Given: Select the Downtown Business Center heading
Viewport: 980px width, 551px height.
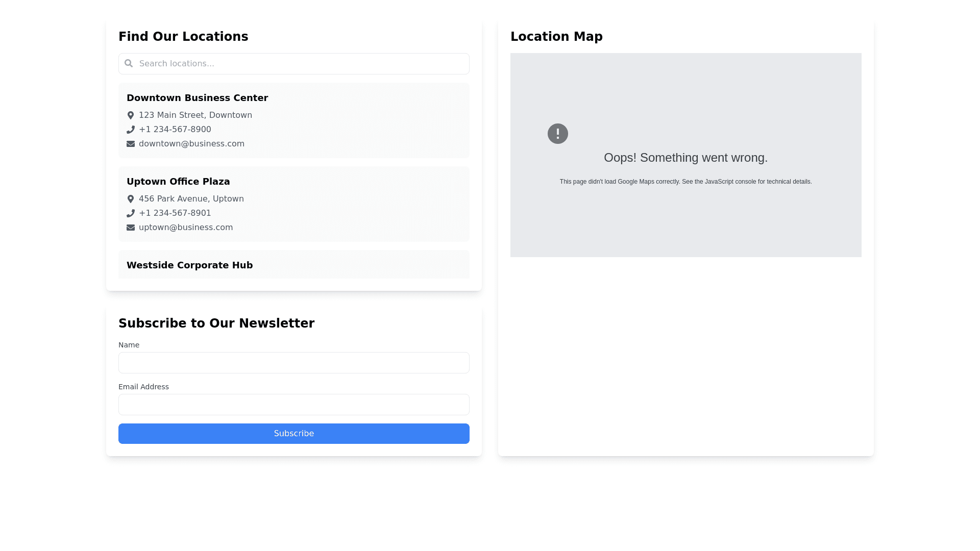Looking at the screenshot, I should pos(197,98).
